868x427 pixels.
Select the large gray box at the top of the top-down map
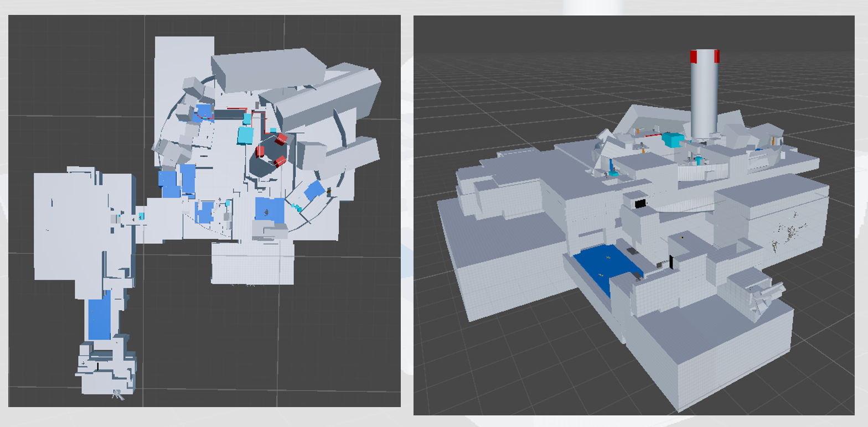[x=268, y=69]
